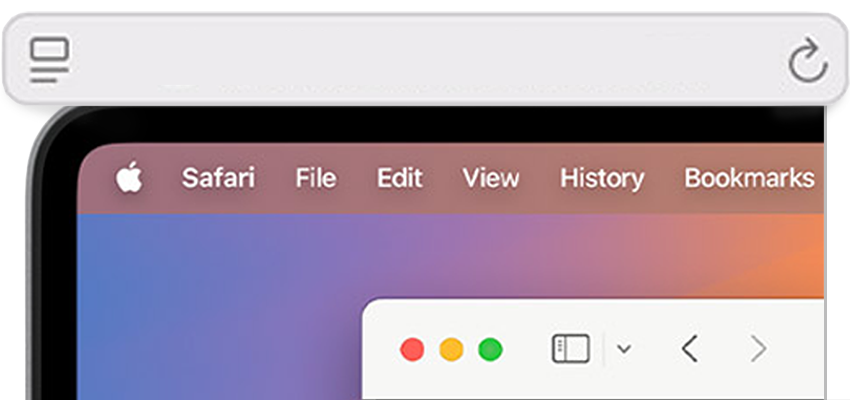Open the Bookmarks menu

point(749,178)
